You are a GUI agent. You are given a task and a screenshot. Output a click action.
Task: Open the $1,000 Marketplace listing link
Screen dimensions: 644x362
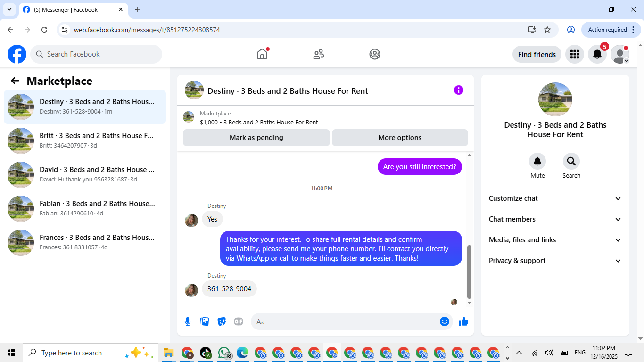click(x=259, y=122)
